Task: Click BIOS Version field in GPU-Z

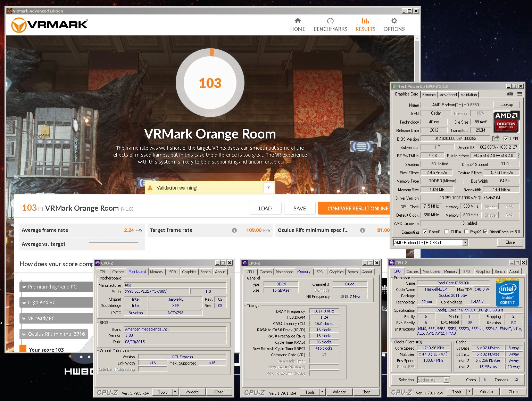Action: 455,139
